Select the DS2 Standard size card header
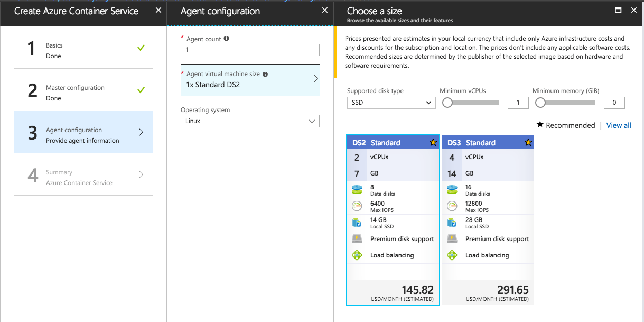Screen dimensions: 644x322 pos(393,142)
